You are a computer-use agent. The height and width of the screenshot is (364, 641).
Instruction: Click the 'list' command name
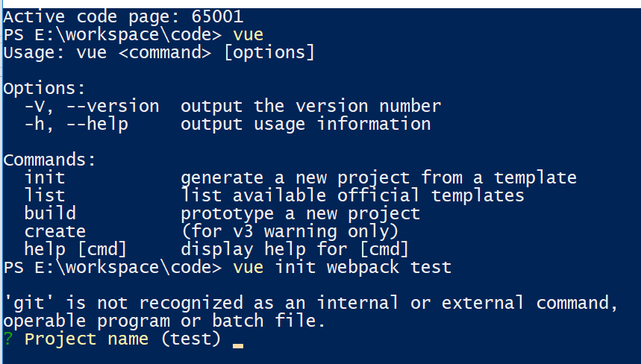click(x=45, y=195)
